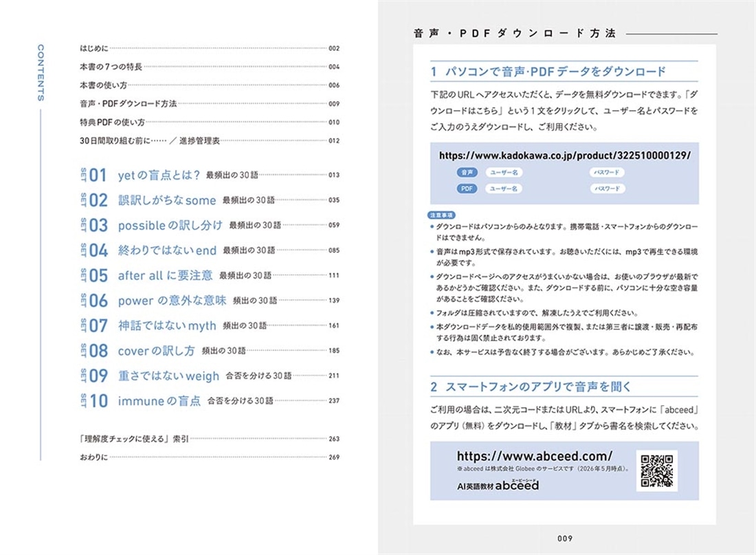
Task: Select 音声・PDFダウンロード方法 contents entry
Action: click(209, 103)
